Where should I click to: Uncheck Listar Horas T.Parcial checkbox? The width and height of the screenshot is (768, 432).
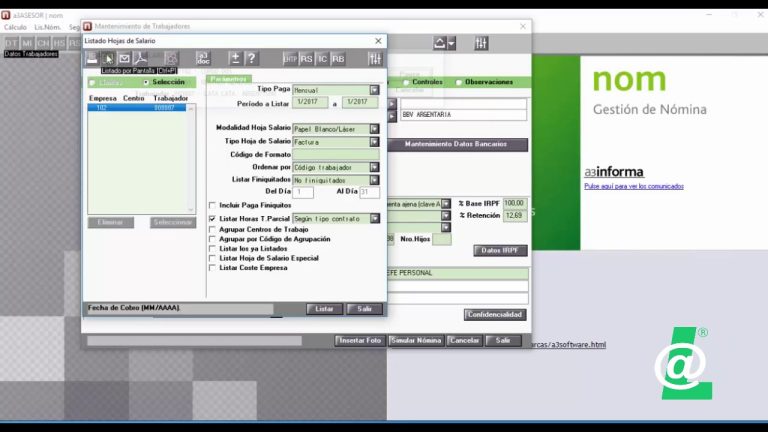[212, 218]
